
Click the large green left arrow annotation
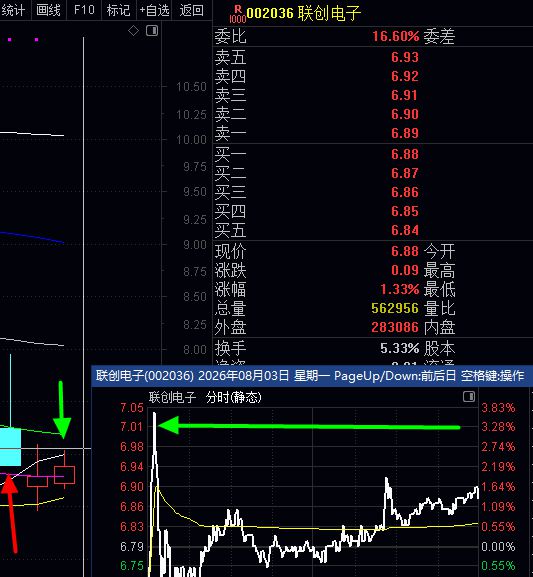pos(308,426)
